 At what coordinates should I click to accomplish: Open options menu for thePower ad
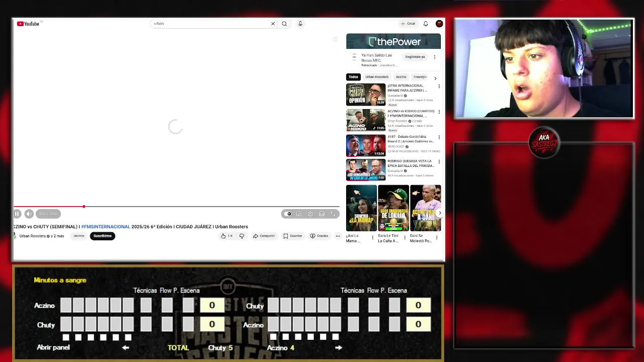(435, 57)
